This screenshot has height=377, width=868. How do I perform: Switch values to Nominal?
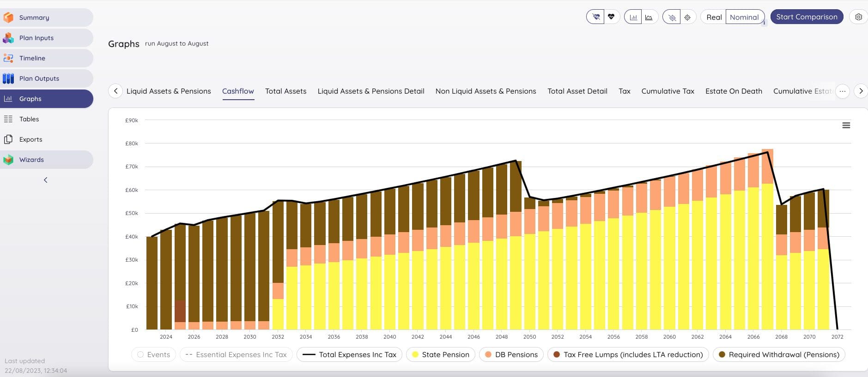(x=744, y=17)
